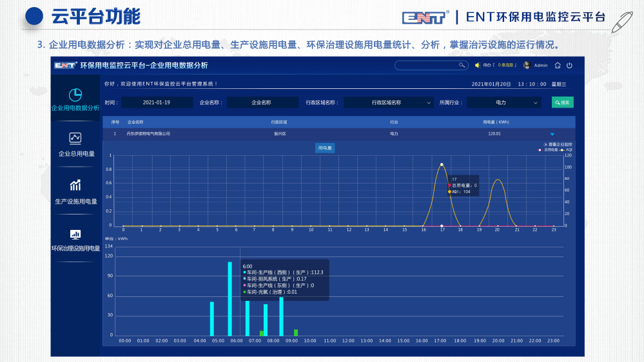644x362 pixels.
Task: Click the power logout icon
Action: click(569, 65)
